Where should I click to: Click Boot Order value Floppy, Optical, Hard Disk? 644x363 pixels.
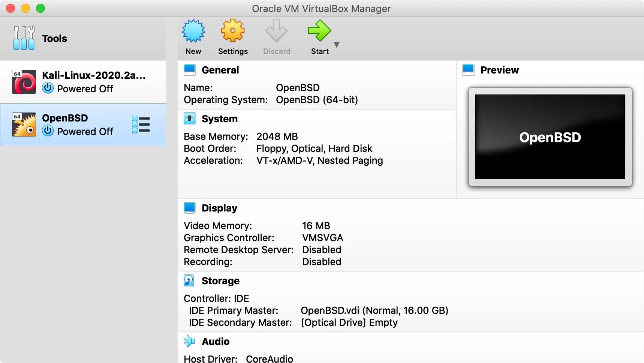tap(314, 148)
